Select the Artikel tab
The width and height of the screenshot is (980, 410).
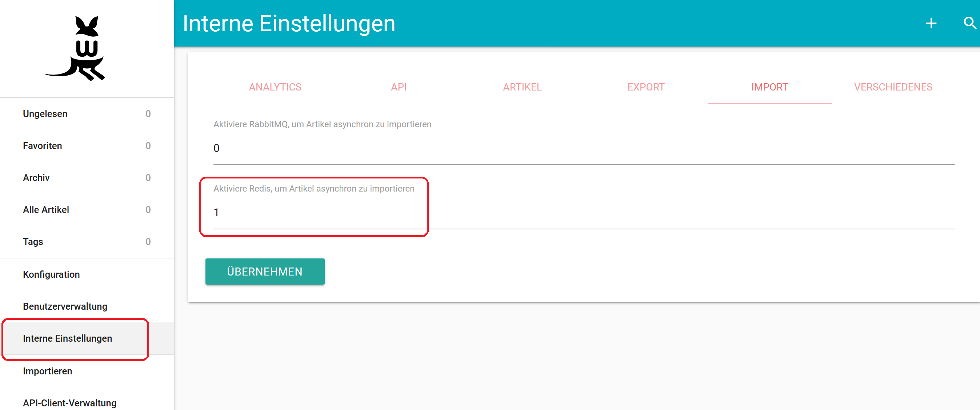(522, 87)
